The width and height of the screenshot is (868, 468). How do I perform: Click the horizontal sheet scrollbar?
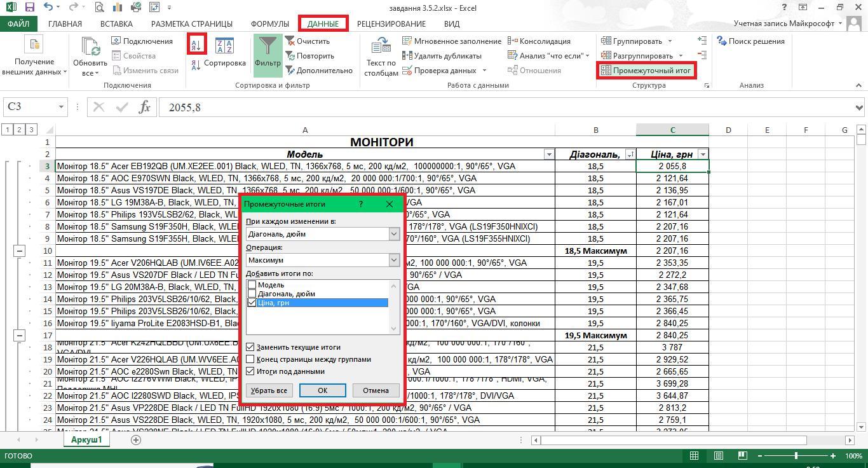click(674, 440)
